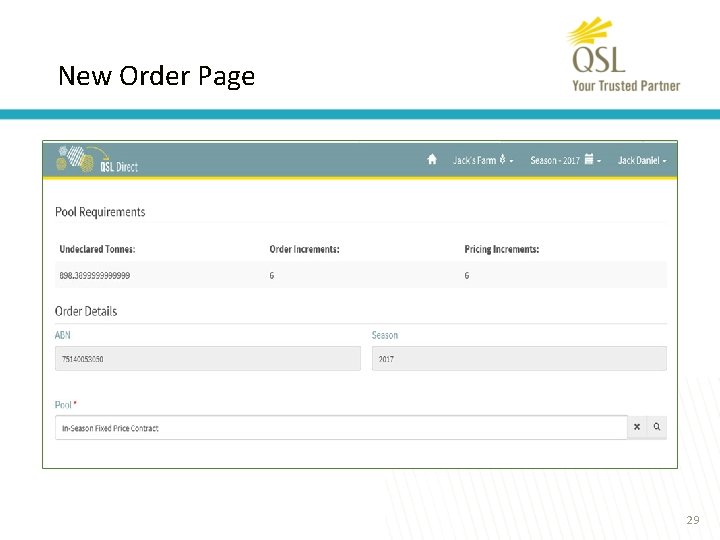Open the Jack Daniel user menu

(x=642, y=160)
